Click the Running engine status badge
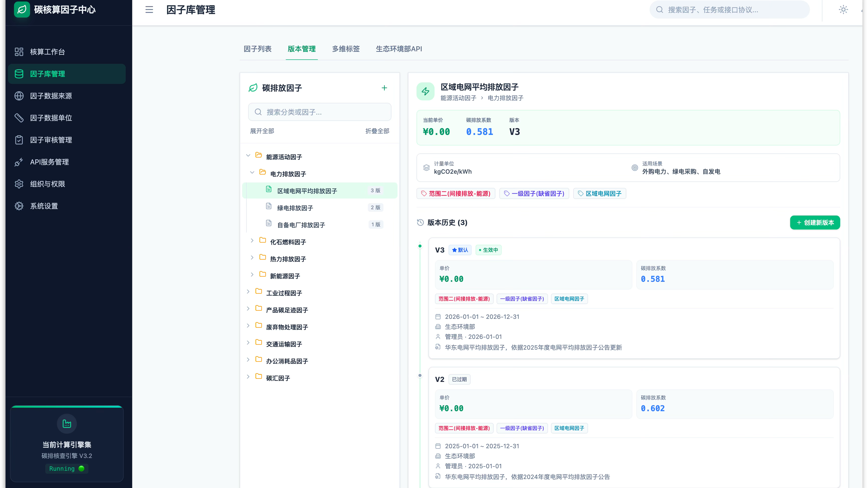Image resolution: width=868 pixels, height=488 pixels. (x=67, y=468)
